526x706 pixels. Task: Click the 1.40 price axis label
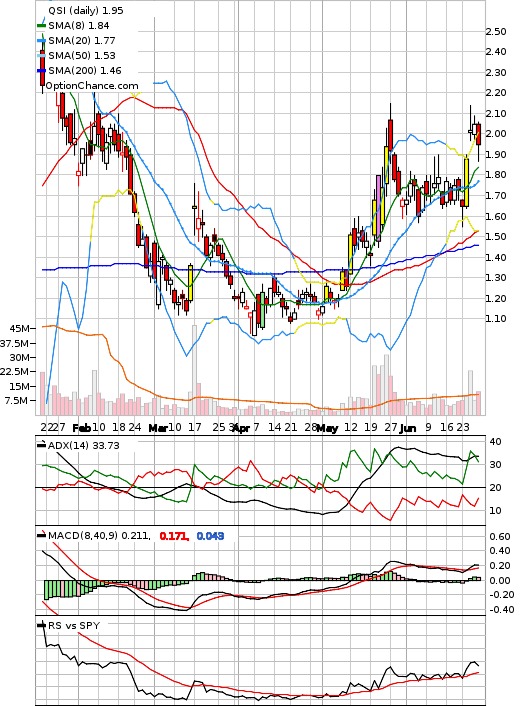(x=496, y=258)
